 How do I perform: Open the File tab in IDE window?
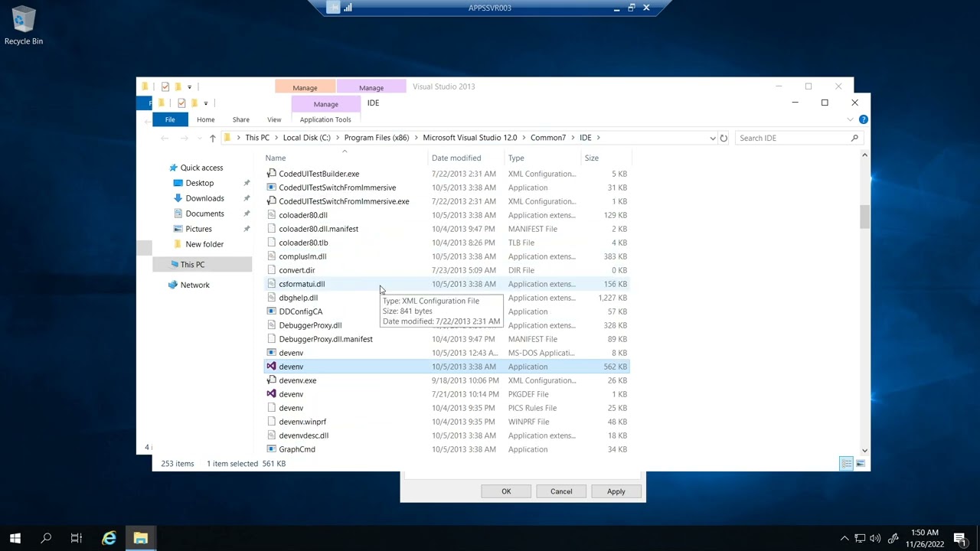click(x=170, y=119)
